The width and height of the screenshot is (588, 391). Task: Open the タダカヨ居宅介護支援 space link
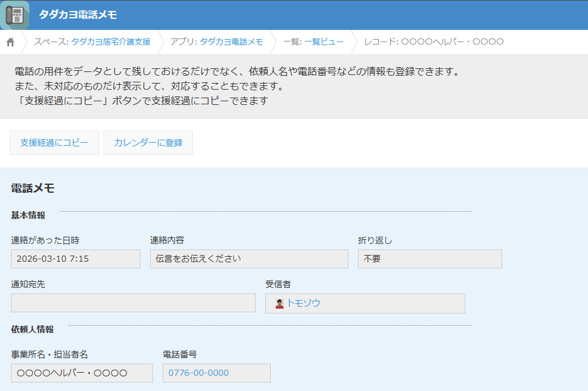(x=110, y=42)
